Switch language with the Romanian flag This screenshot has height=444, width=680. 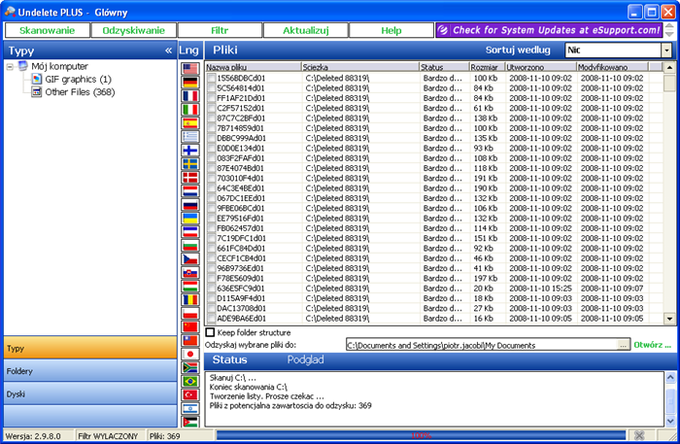pos(190,300)
